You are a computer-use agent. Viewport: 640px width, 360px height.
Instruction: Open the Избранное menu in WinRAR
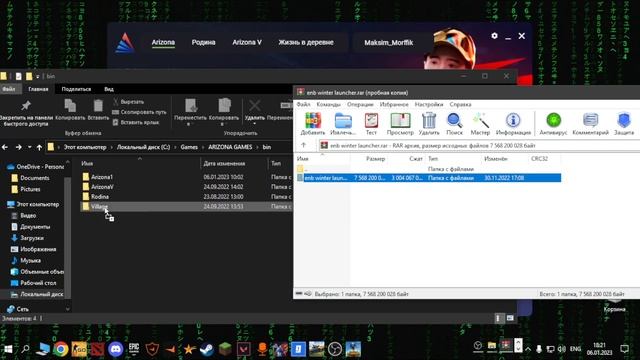click(x=394, y=104)
